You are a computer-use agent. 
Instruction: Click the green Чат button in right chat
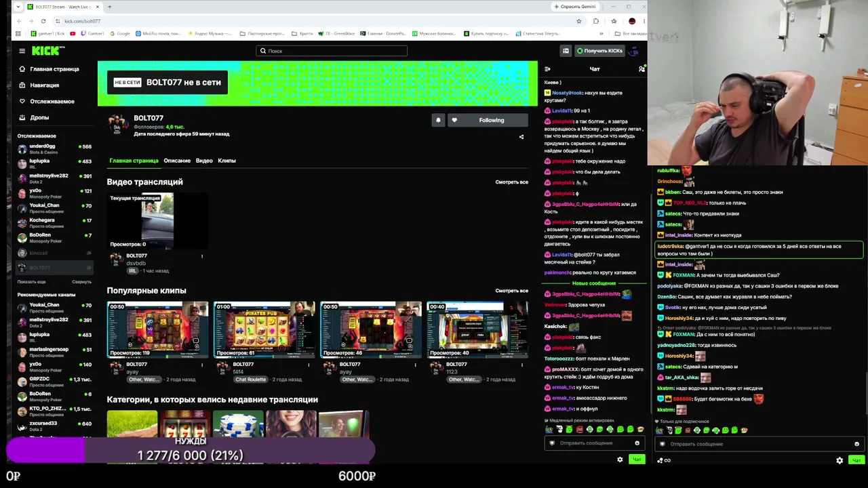point(856,461)
